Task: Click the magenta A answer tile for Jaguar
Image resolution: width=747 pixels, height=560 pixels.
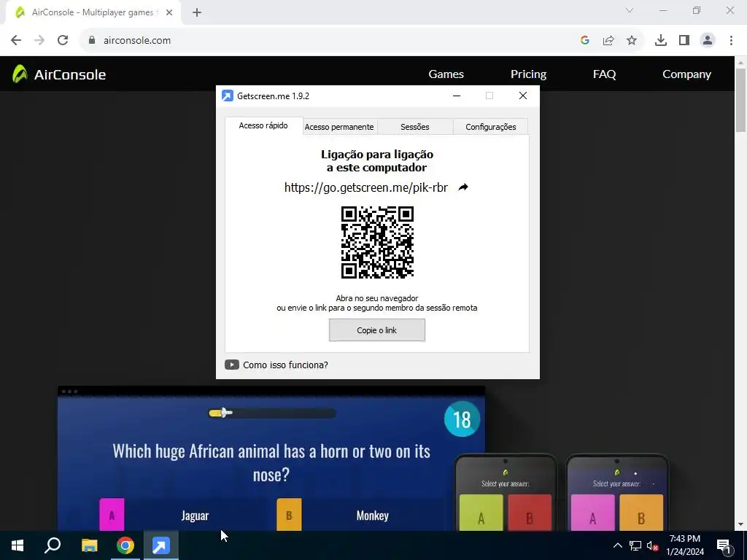Action: click(x=112, y=514)
